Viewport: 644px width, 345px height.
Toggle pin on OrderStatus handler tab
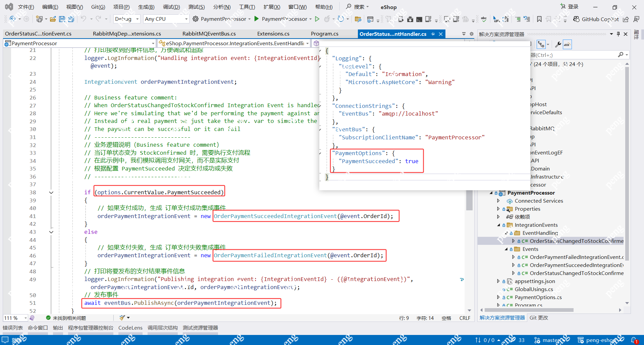tap(433, 34)
